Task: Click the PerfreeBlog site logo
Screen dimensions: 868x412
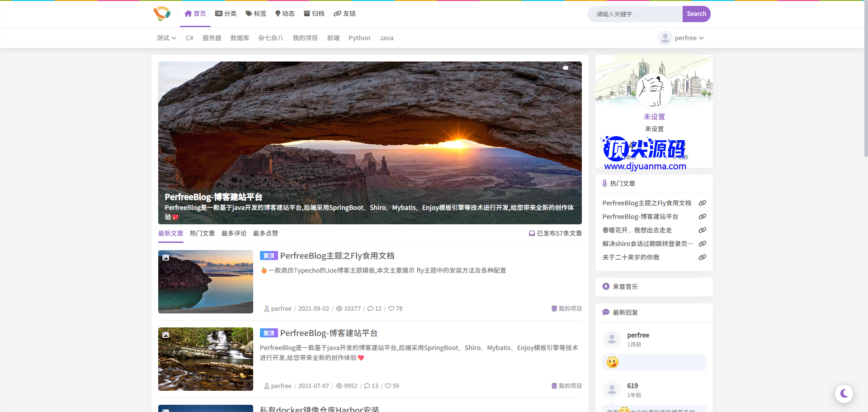Action: click(x=162, y=14)
